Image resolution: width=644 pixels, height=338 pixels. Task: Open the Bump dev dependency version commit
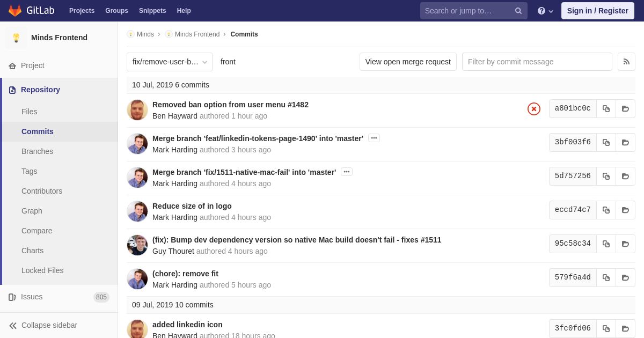(x=297, y=240)
